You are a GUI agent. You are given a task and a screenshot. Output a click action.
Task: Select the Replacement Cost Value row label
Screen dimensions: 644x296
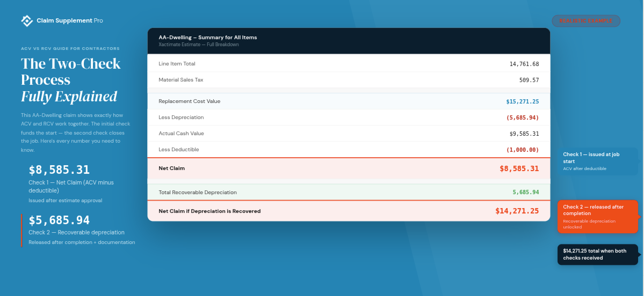coord(190,101)
